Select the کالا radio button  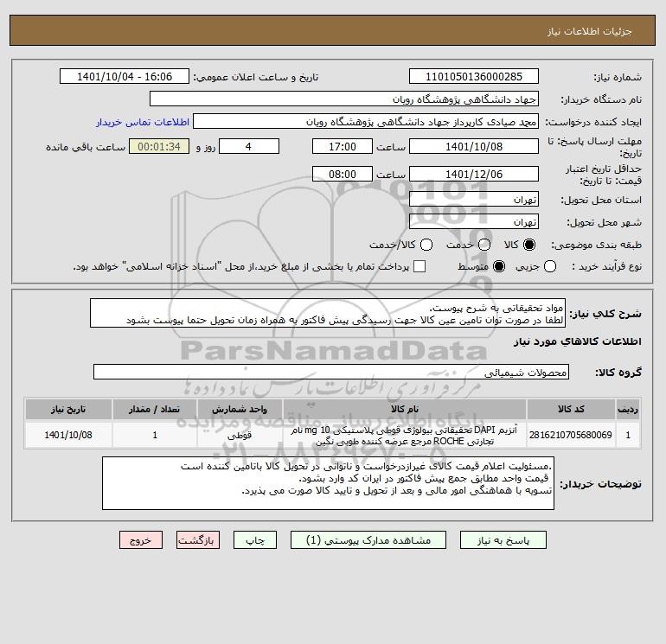point(529,245)
